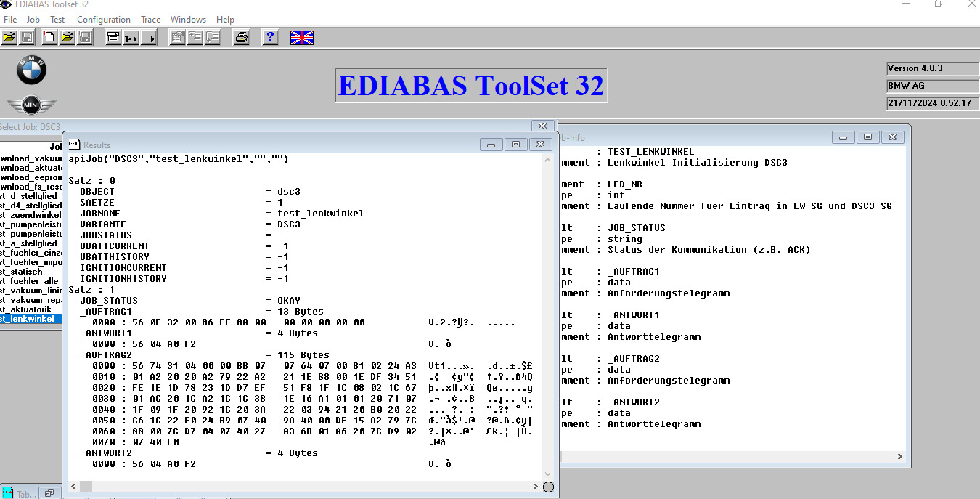Click the grayed list-with-down-arrow toolbar icon
Image resolution: width=980 pixels, height=499 pixels.
point(212,37)
